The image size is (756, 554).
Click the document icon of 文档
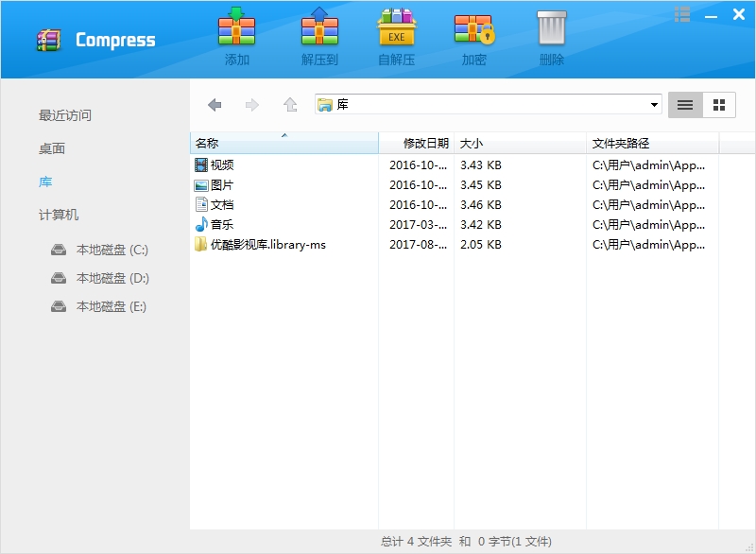[201, 204]
